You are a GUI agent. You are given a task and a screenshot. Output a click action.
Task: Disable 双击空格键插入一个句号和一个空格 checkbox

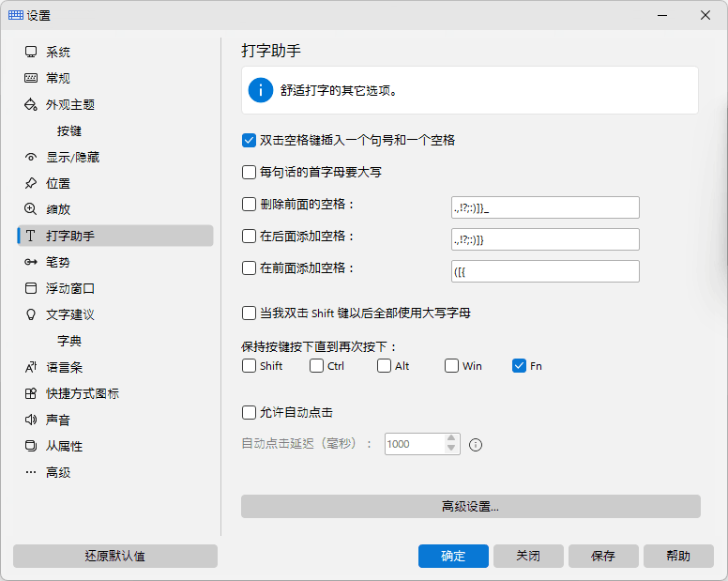[249, 140]
